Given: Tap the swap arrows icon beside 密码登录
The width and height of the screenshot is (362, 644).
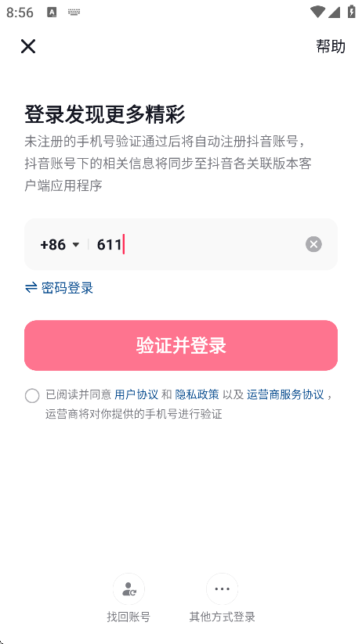Looking at the screenshot, I should [31, 288].
